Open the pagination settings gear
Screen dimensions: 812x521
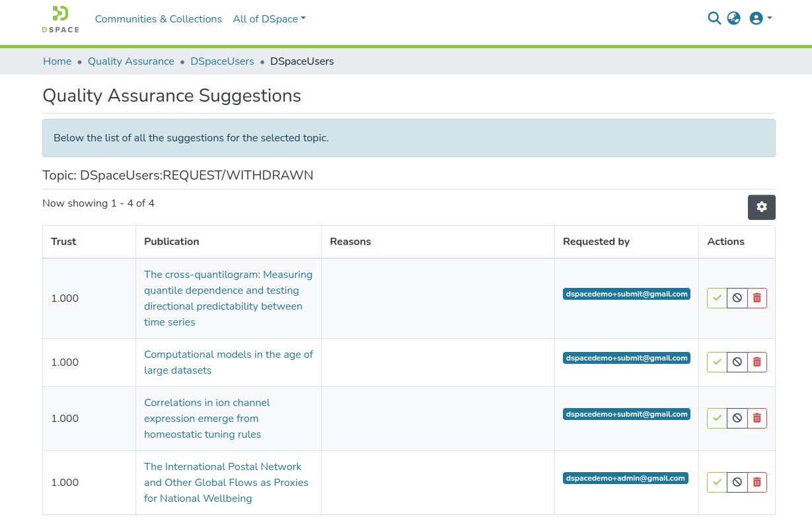click(761, 207)
